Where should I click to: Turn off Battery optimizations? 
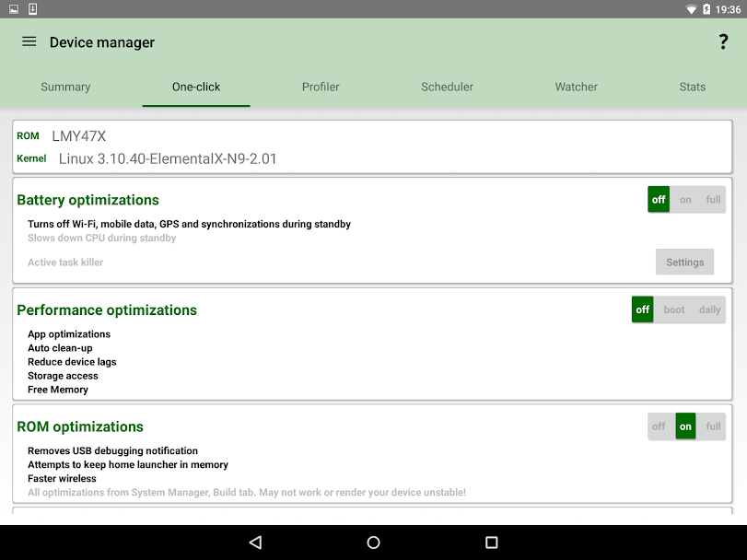[x=658, y=200]
